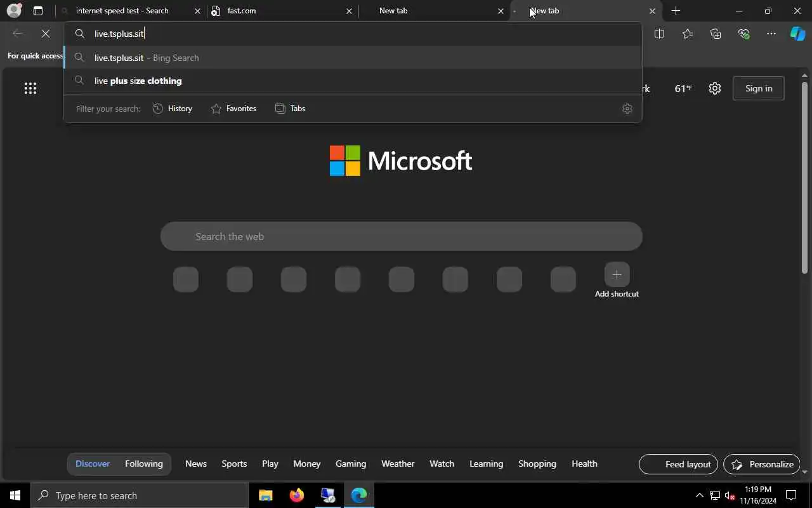Screen dimensions: 812x508
Task: Filter search suggestions by Tabs
Action: [291, 109]
